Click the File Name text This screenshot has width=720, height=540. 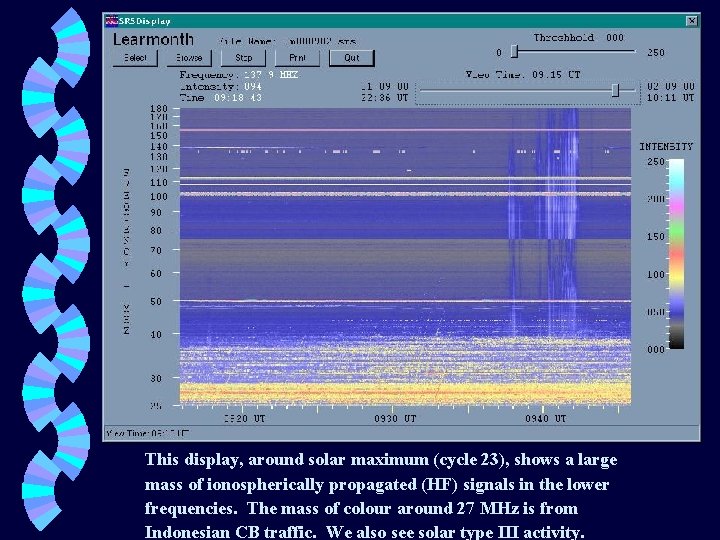point(287,41)
